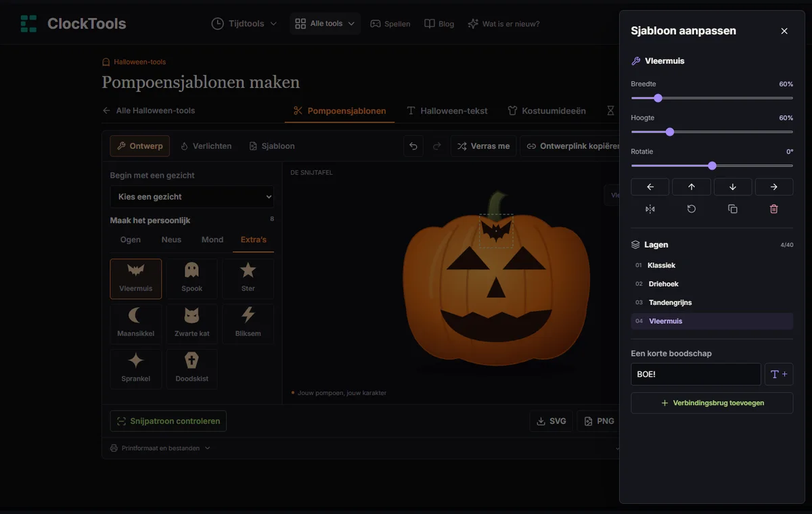Image resolution: width=812 pixels, height=514 pixels.
Task: Click the BOE! message input field
Action: [x=696, y=374]
